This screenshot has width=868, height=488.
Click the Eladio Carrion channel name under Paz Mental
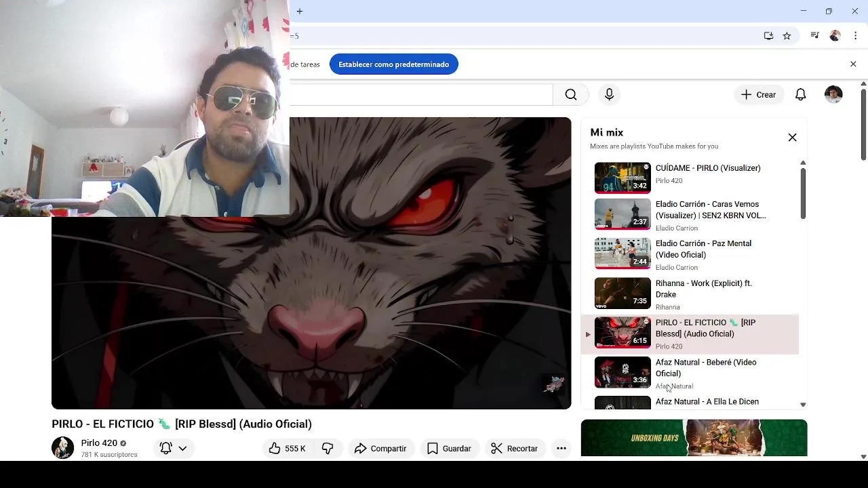click(677, 268)
